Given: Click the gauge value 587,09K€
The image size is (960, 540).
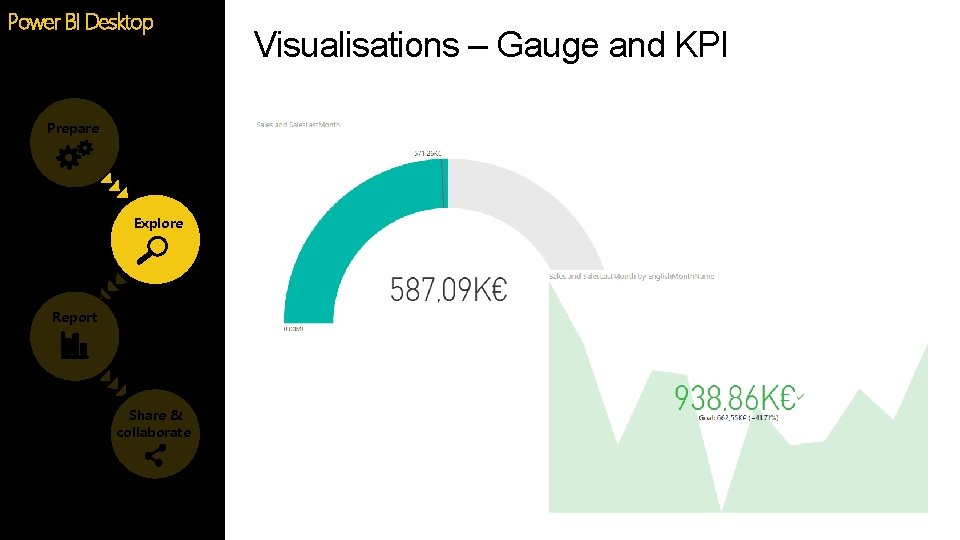Looking at the screenshot, I should tap(449, 290).
